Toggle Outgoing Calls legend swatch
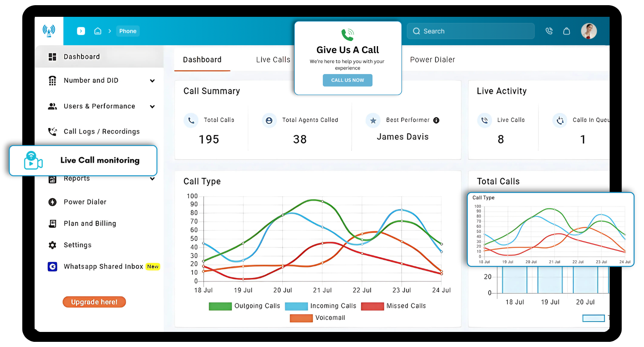Screen dimensions: 644x347 tap(220, 306)
